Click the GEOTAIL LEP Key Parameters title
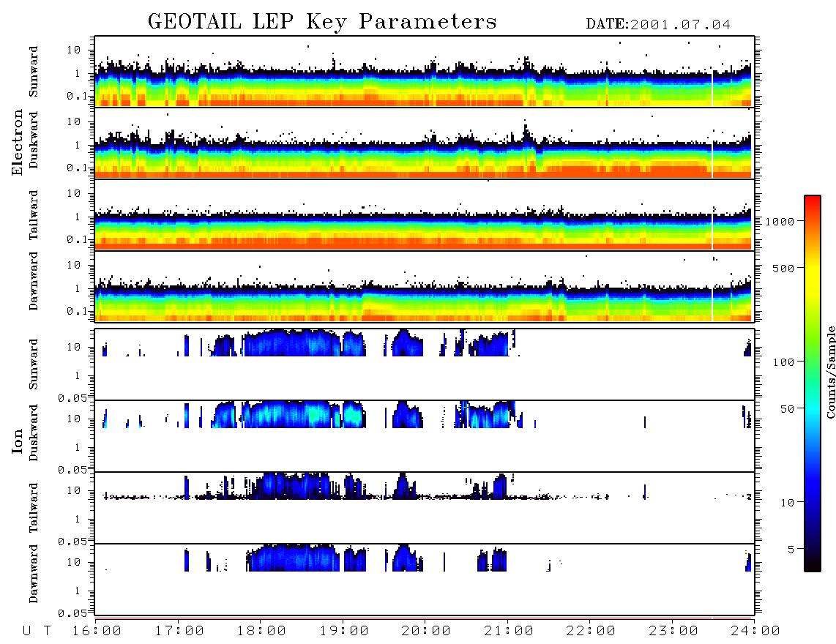This screenshot has width=836, height=644. (x=322, y=23)
